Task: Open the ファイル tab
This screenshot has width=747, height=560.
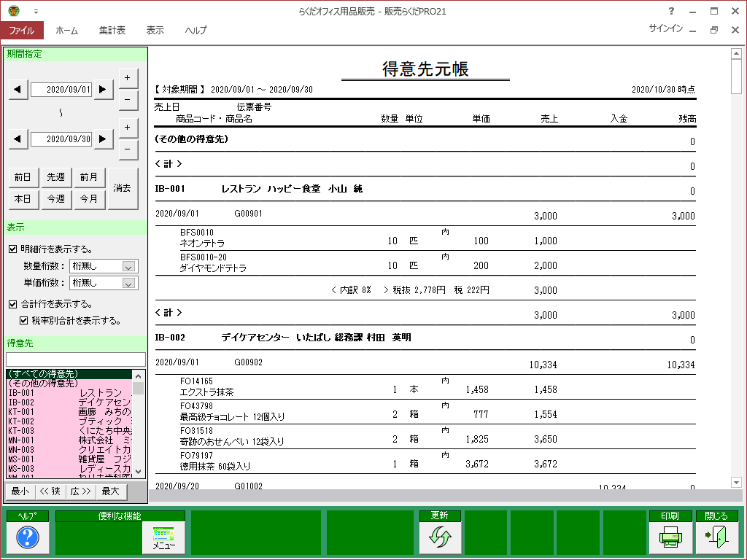Action: [22, 30]
